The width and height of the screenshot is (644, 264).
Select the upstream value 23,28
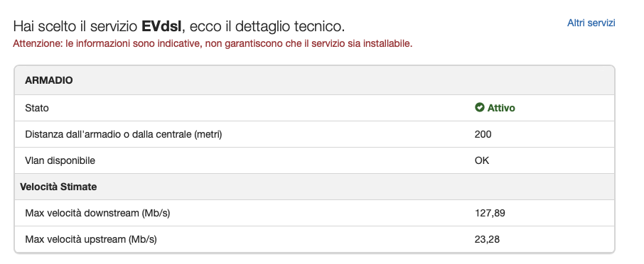487,239
